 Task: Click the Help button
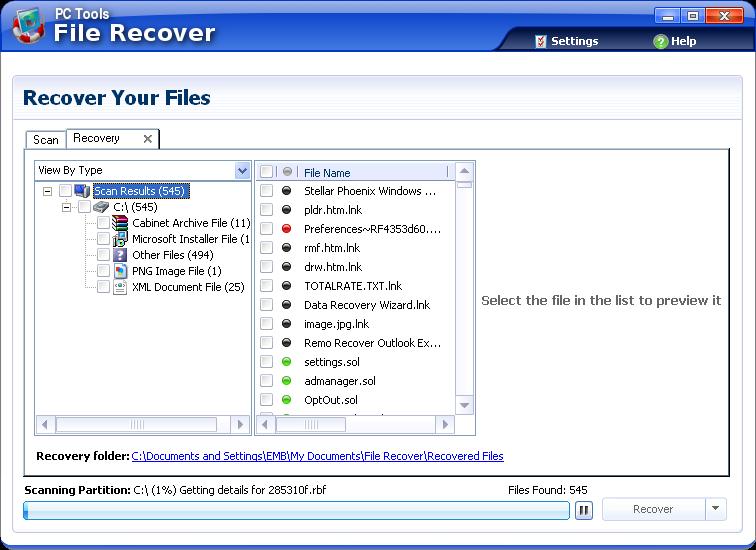[x=675, y=41]
